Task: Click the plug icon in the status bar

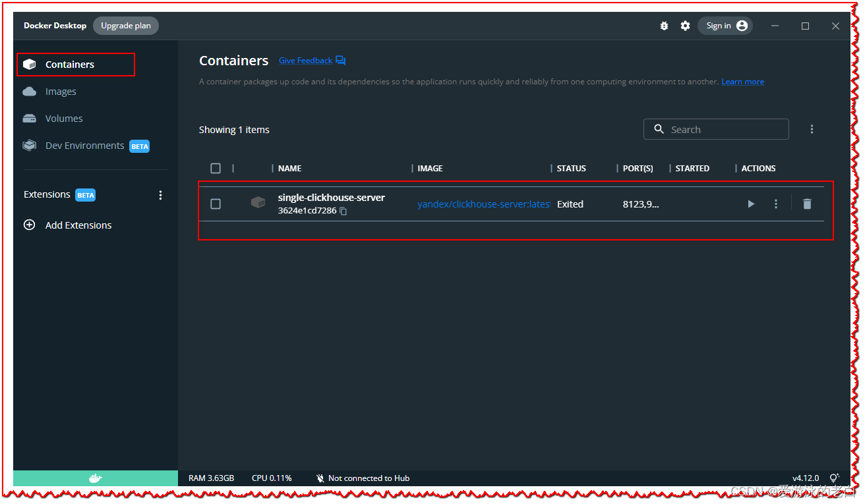Action: pos(320,478)
